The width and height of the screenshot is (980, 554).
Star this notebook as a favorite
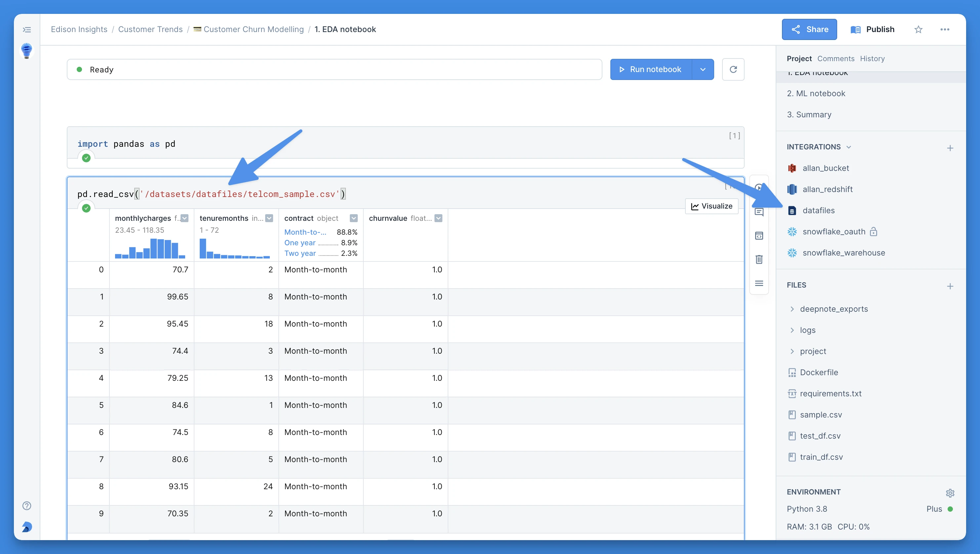pos(919,29)
